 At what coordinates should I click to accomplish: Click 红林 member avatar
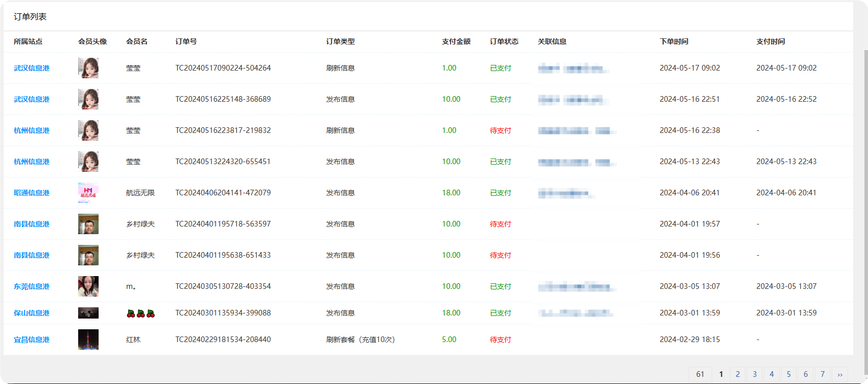pos(88,340)
